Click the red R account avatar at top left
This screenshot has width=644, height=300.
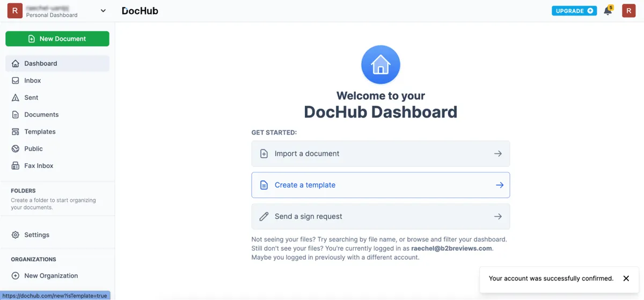tap(14, 11)
